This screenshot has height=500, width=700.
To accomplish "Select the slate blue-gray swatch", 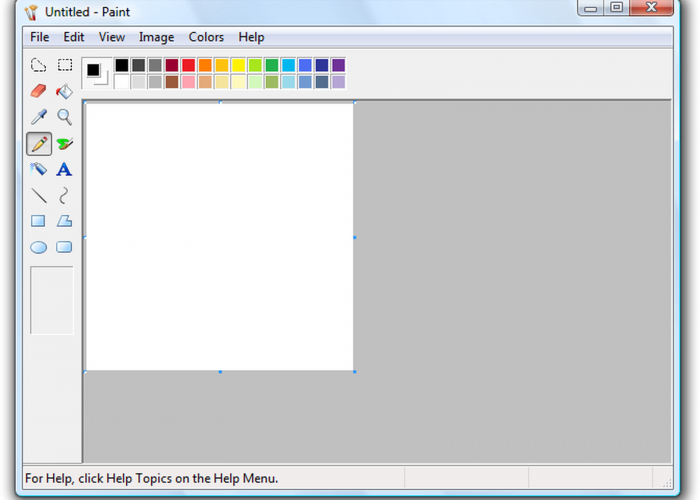I will pos(322,82).
